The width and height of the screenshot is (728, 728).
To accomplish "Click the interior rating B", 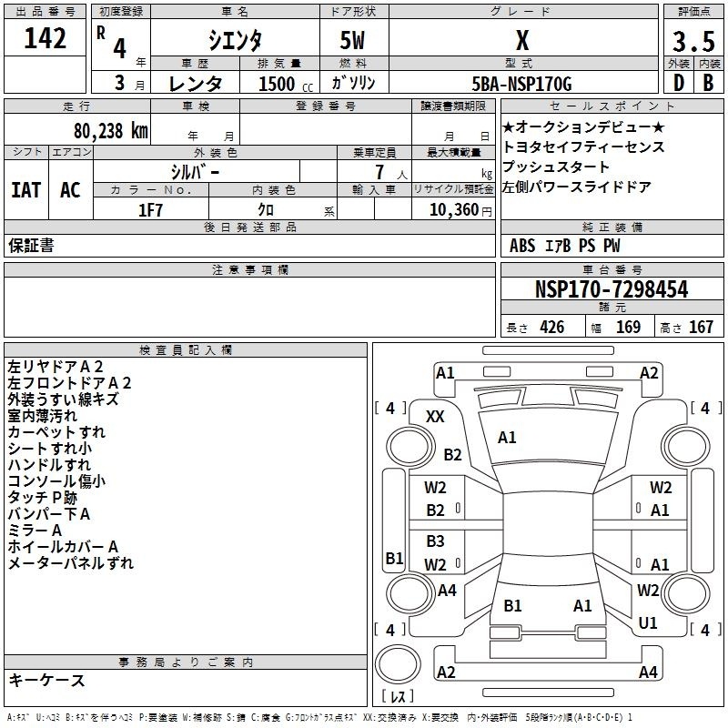I will tap(708, 83).
